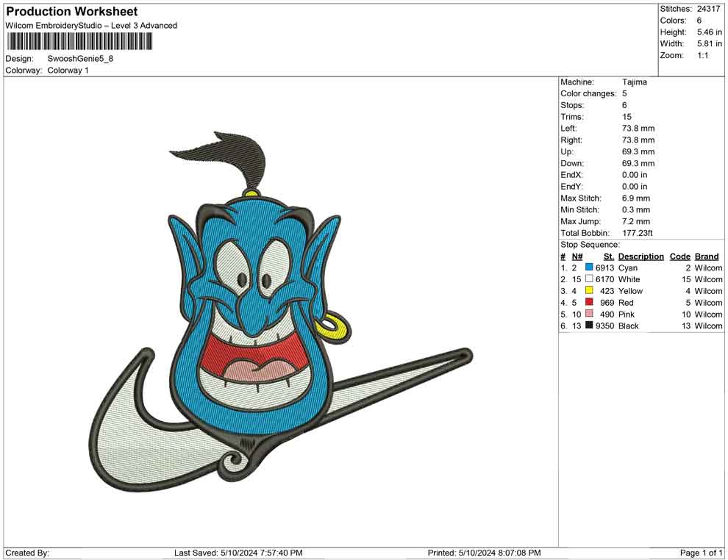Click the 'Cyan' description text
Image resolution: width=728 pixels, height=560 pixels.
click(628, 268)
